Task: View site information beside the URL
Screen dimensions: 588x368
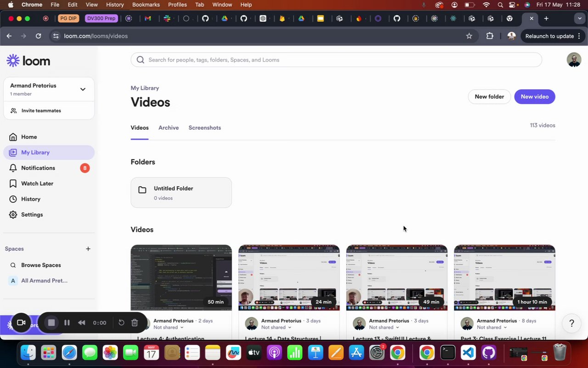Action: click(56, 36)
